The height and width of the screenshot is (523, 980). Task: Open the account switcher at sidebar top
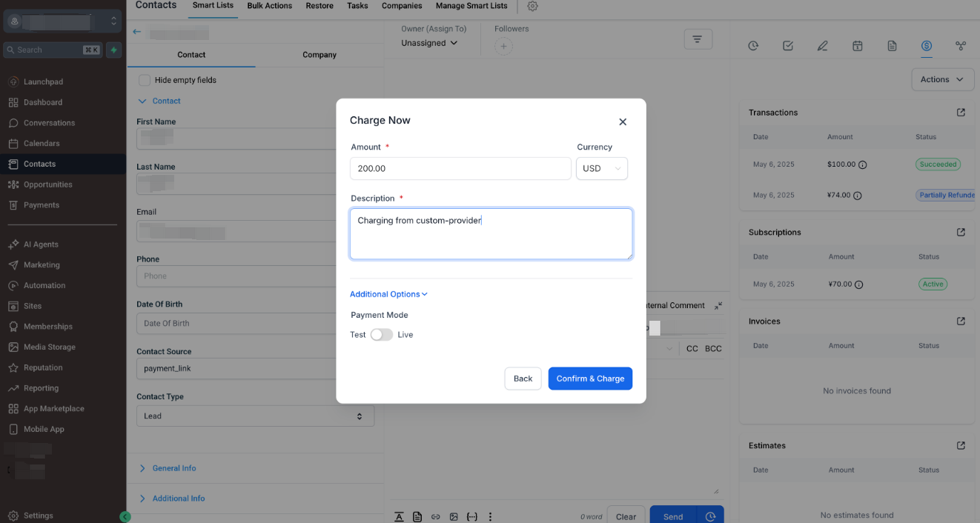pyautogui.click(x=62, y=21)
